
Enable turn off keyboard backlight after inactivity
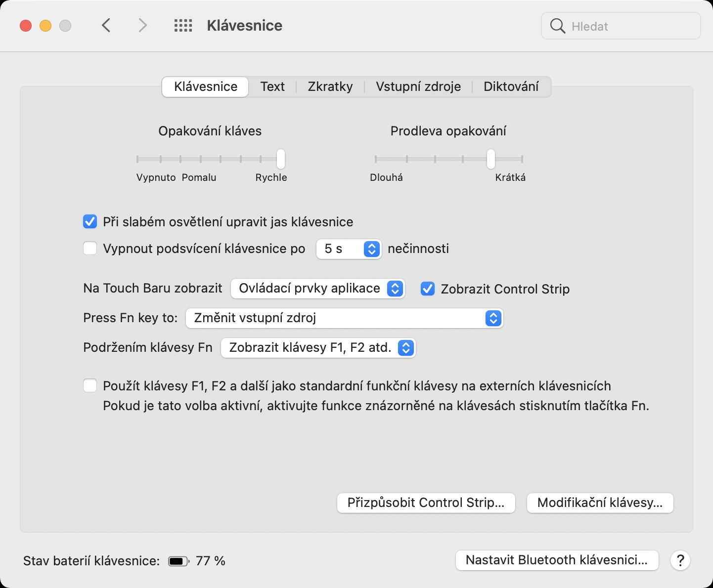coord(90,248)
